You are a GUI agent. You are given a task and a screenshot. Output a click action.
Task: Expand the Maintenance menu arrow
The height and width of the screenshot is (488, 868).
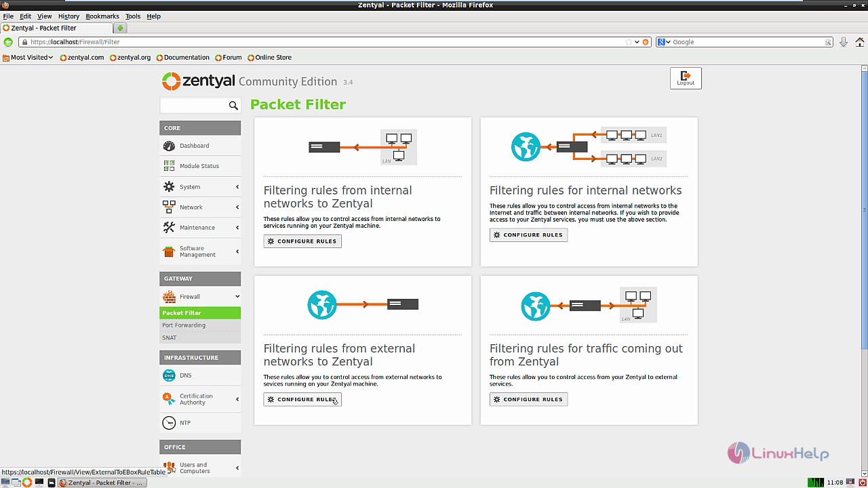pyautogui.click(x=237, y=228)
